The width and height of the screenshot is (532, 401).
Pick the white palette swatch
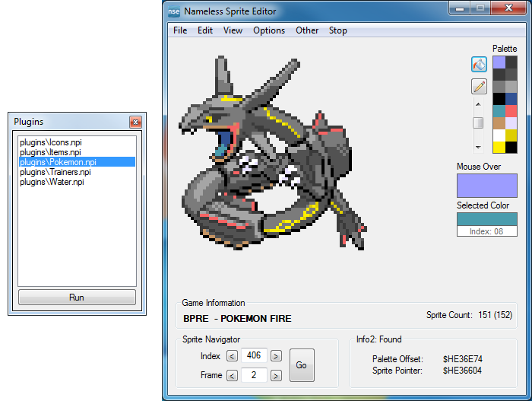tap(499, 135)
